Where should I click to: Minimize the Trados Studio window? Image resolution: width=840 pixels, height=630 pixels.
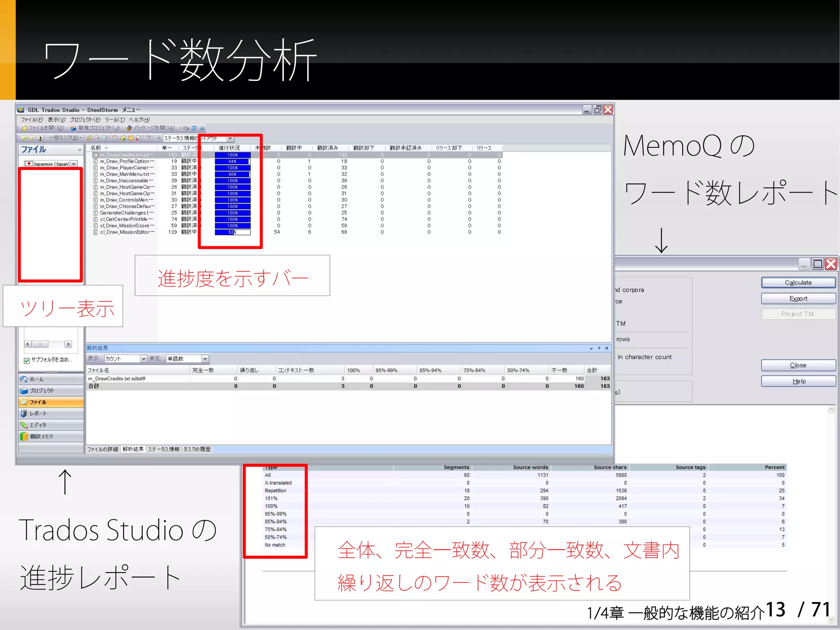(587, 110)
